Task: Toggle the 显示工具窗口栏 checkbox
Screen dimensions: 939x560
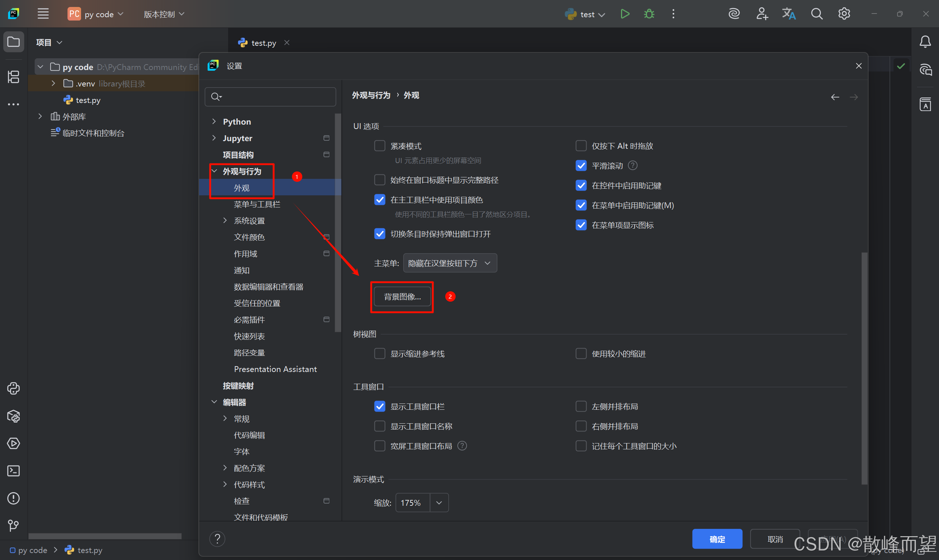Action: tap(379, 406)
